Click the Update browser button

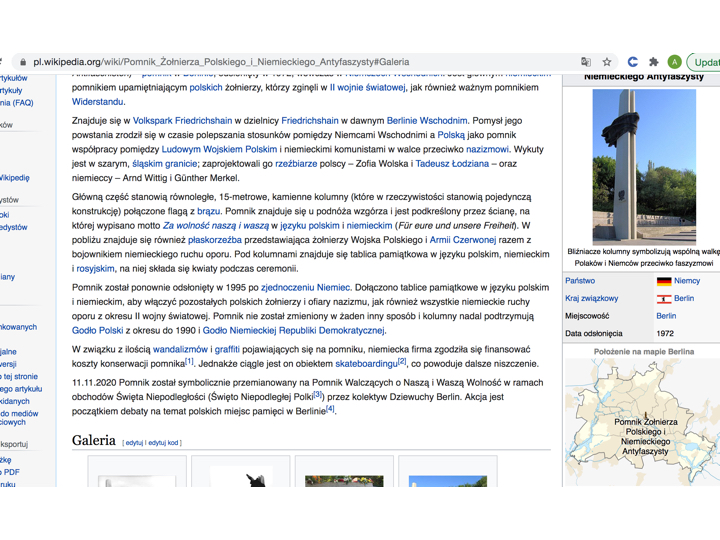click(703, 62)
